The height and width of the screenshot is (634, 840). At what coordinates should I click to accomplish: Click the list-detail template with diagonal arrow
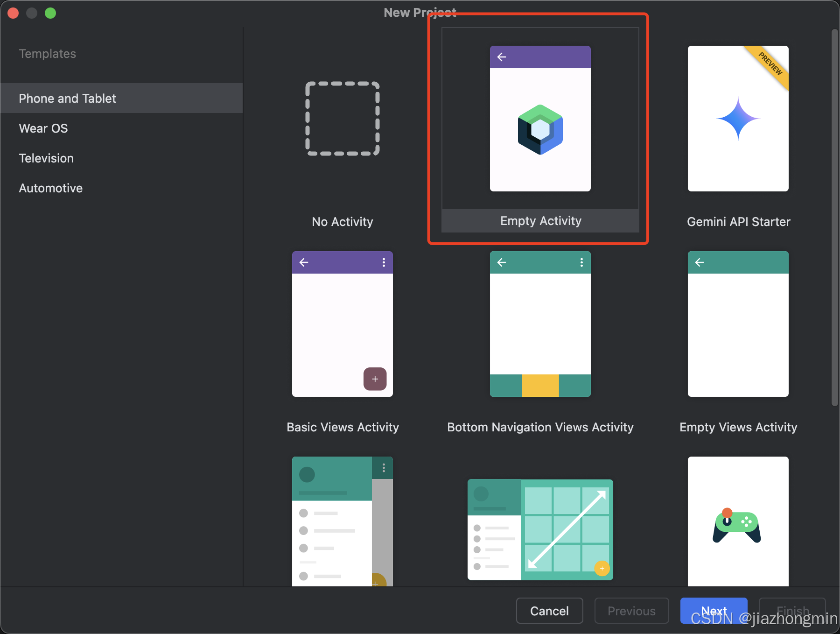[x=539, y=529]
